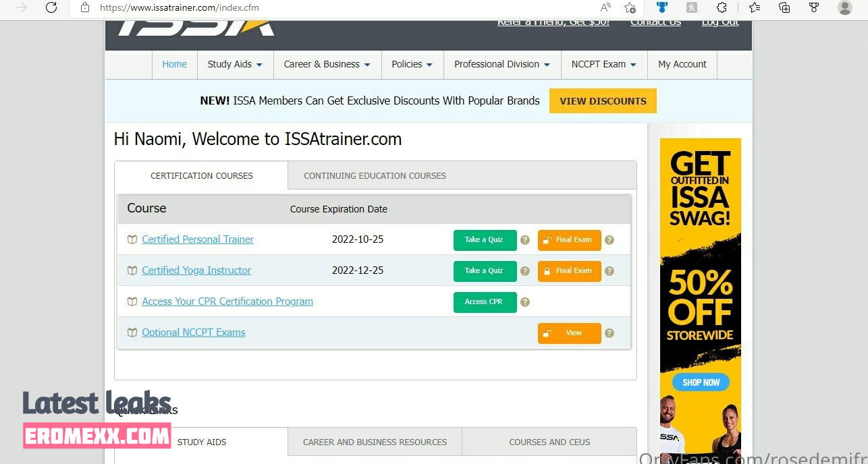Go to Home in navigation bar
The height and width of the screenshot is (464, 868).
(174, 64)
